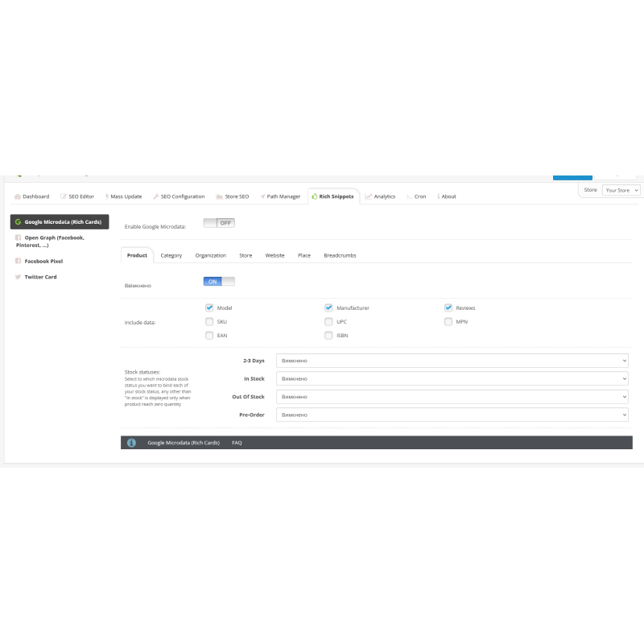Viewport: 644px width, 644px height.
Task: Uncheck the Manufacturer checkbox
Action: tap(328, 308)
